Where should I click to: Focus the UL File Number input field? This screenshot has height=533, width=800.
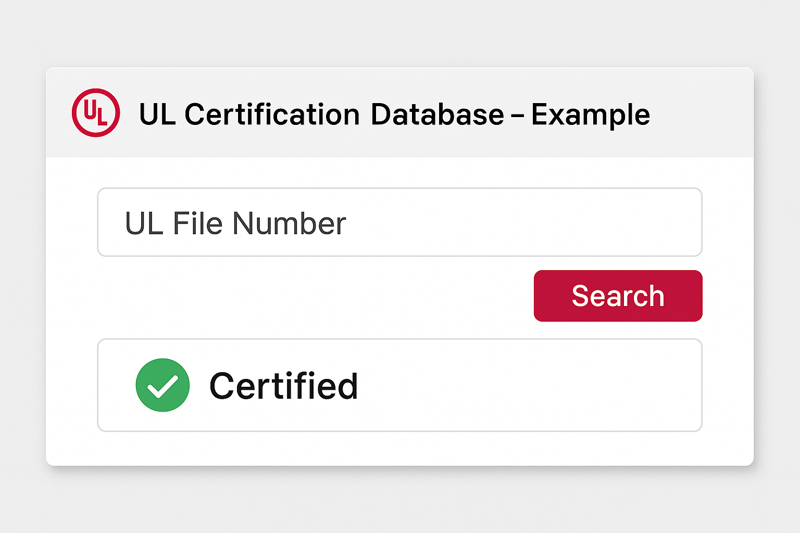tap(399, 222)
